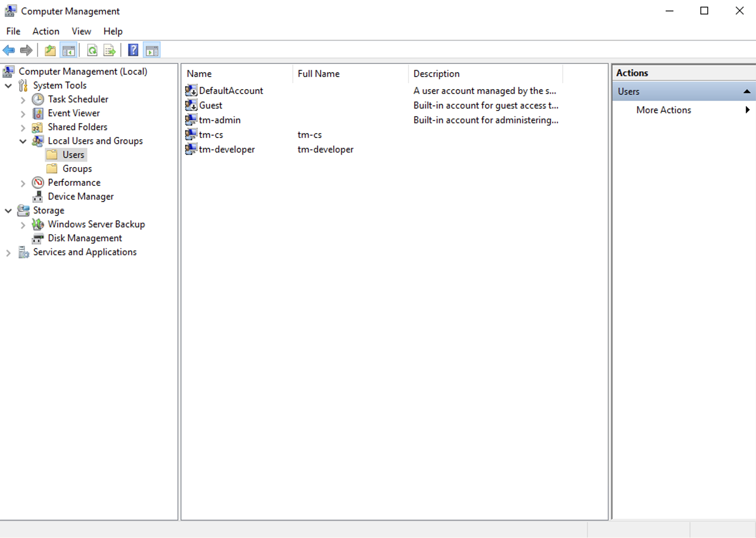Open the View menu
The image size is (756, 538).
pos(81,31)
